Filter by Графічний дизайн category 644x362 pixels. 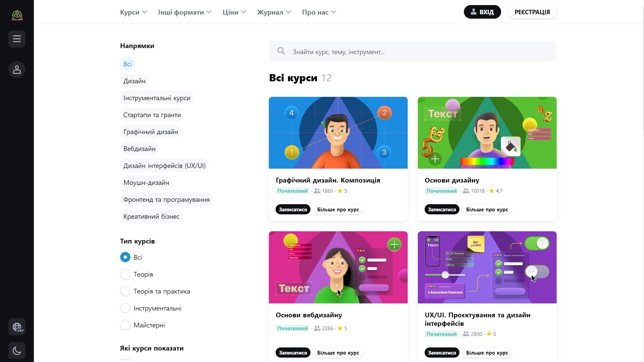coord(151,132)
